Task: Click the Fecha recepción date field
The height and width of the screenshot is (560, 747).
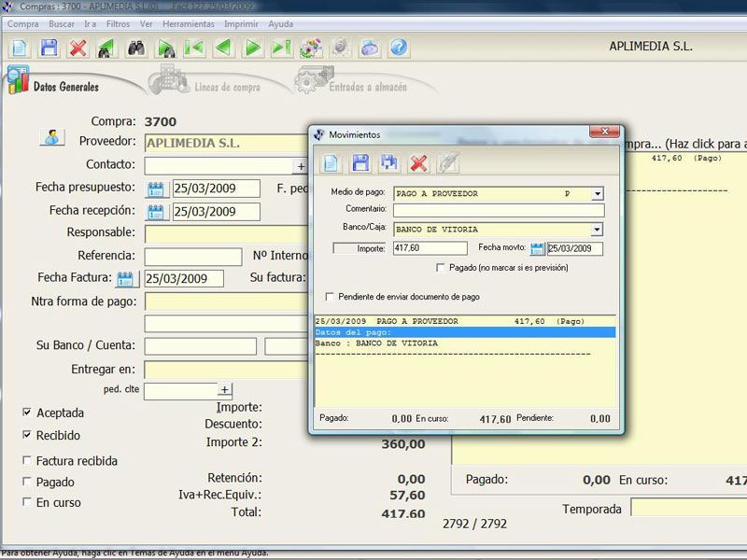Action: tap(217, 212)
